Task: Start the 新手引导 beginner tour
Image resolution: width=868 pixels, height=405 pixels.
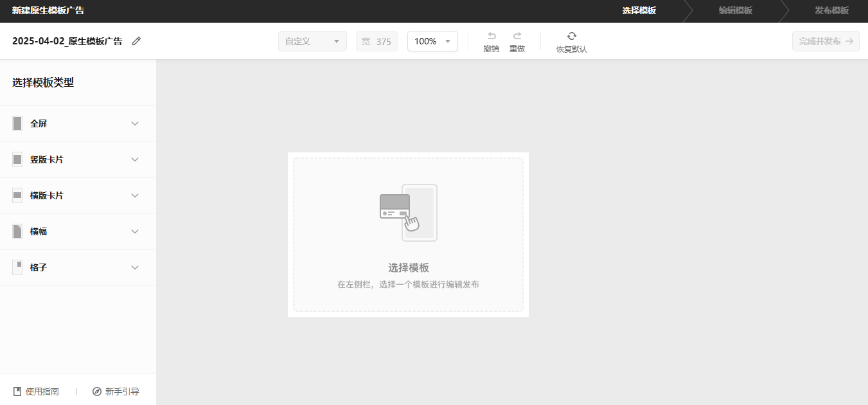Action: (116, 392)
